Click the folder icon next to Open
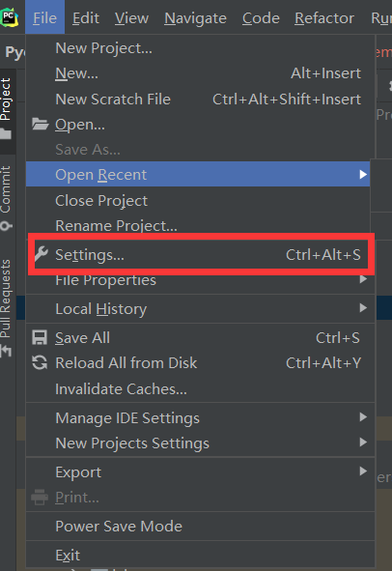 tap(40, 125)
